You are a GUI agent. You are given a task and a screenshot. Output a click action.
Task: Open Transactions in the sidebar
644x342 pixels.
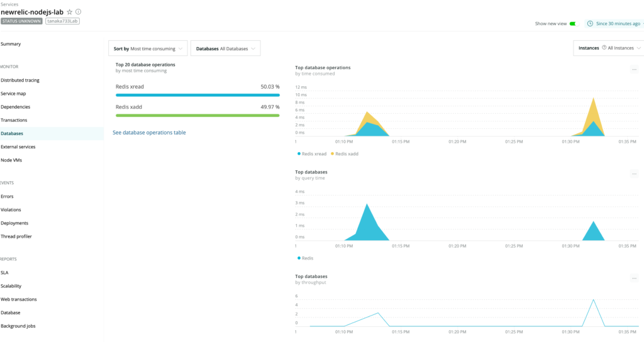(x=14, y=120)
